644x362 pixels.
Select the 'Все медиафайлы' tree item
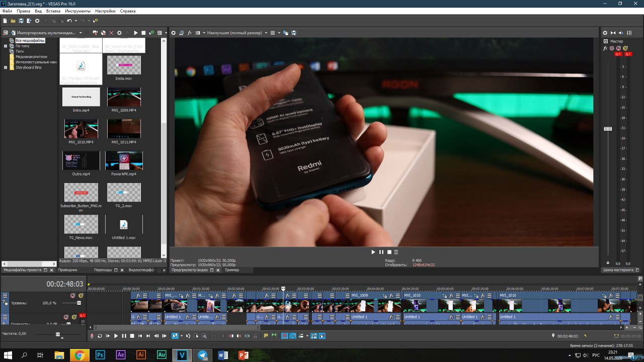point(30,40)
